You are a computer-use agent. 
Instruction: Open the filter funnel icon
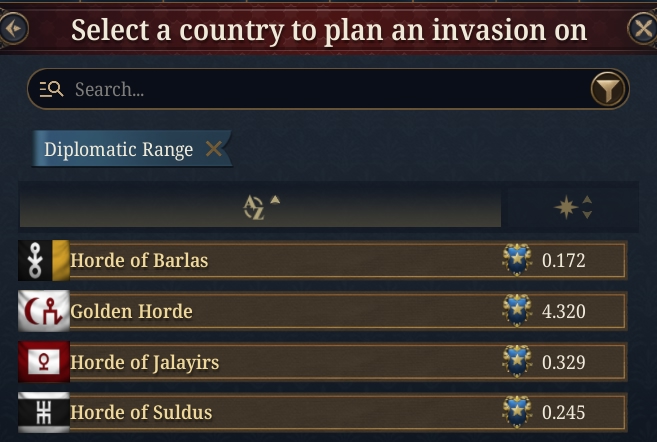click(608, 89)
